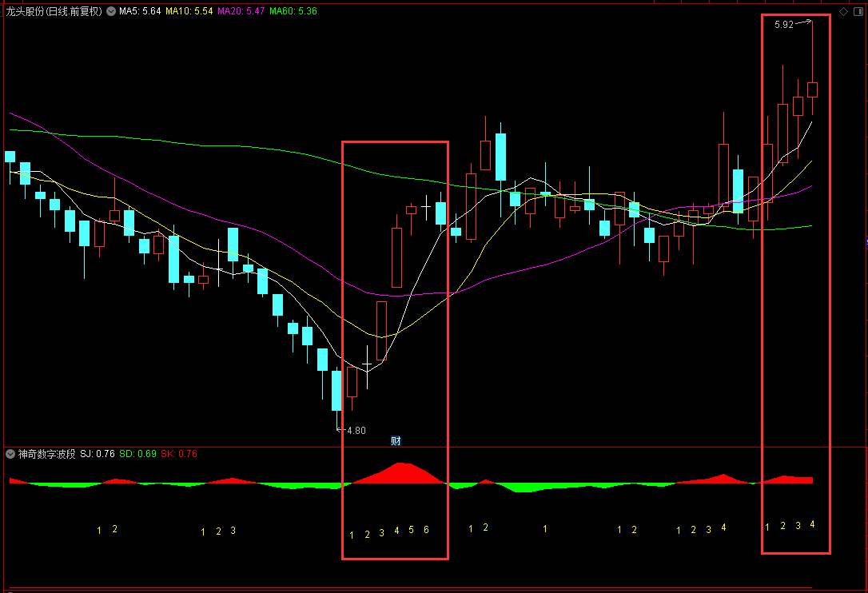Open dropdown next to 龙头股份 chart title

coord(111,11)
